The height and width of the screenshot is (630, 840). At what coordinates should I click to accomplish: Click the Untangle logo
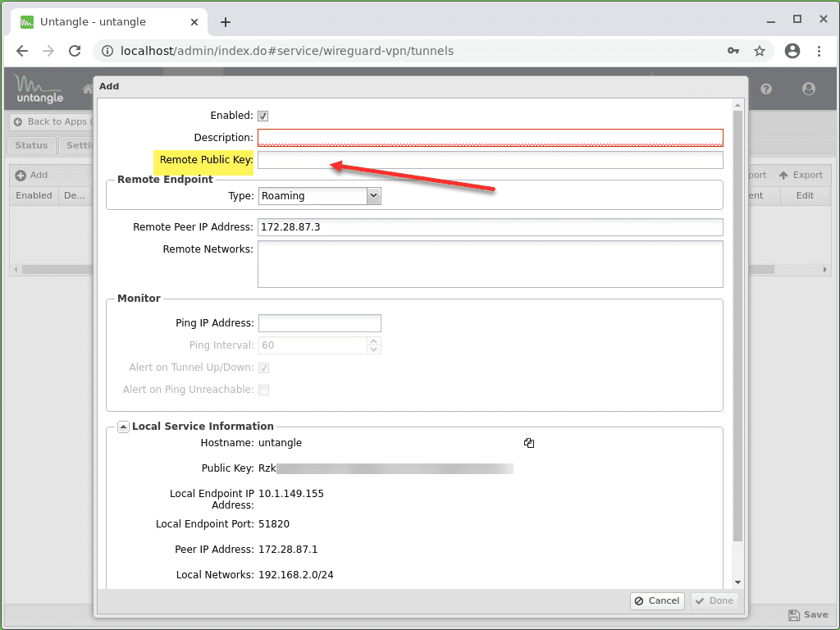(x=39, y=89)
